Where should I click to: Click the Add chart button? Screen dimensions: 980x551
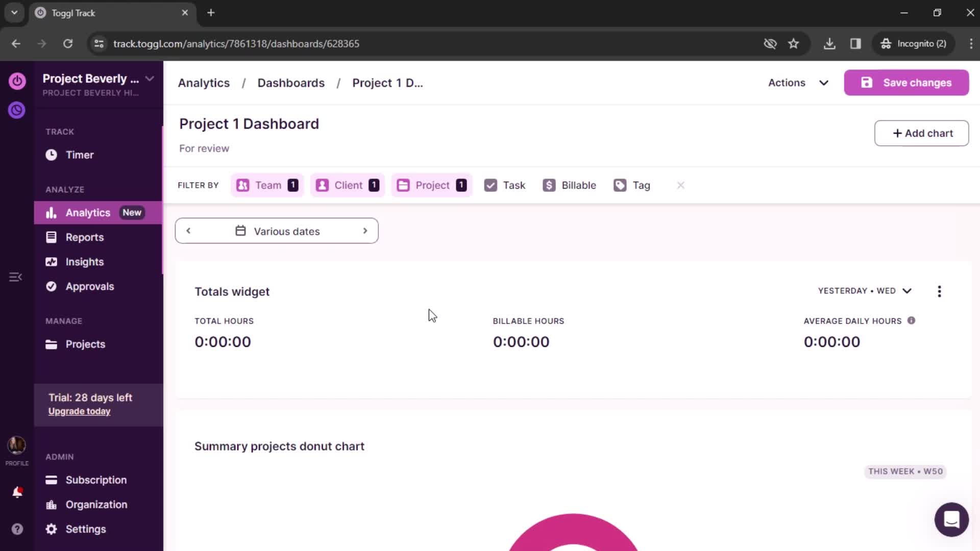tap(922, 133)
